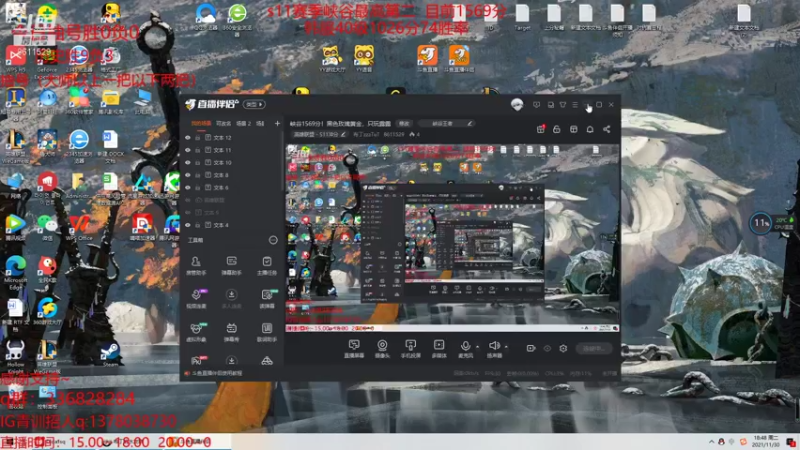Expand the speaker options arrow
The width and height of the screenshot is (800, 450).
pos(506,347)
